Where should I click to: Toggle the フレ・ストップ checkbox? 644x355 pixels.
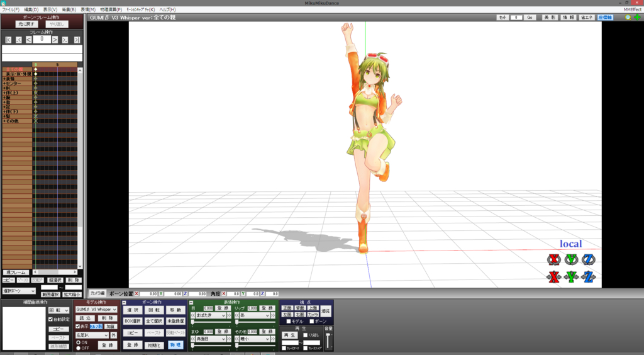(x=306, y=348)
